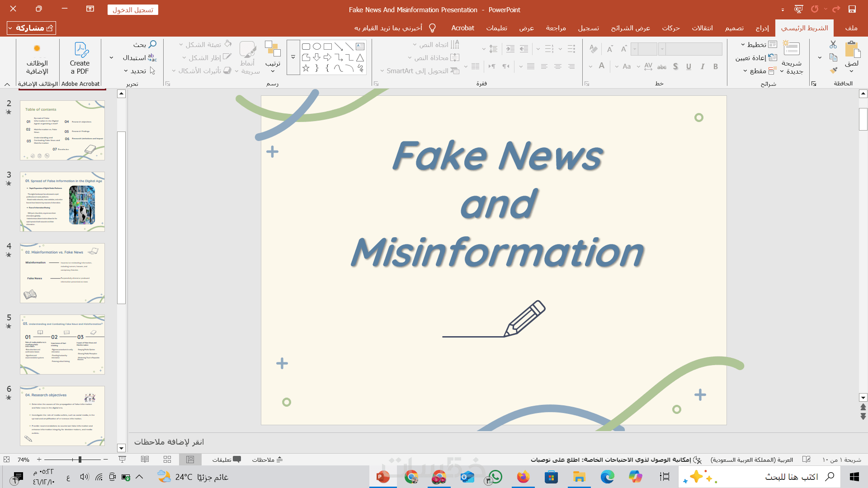Switch to Reading View icon
This screenshot has height=488, width=868.
coord(145,460)
